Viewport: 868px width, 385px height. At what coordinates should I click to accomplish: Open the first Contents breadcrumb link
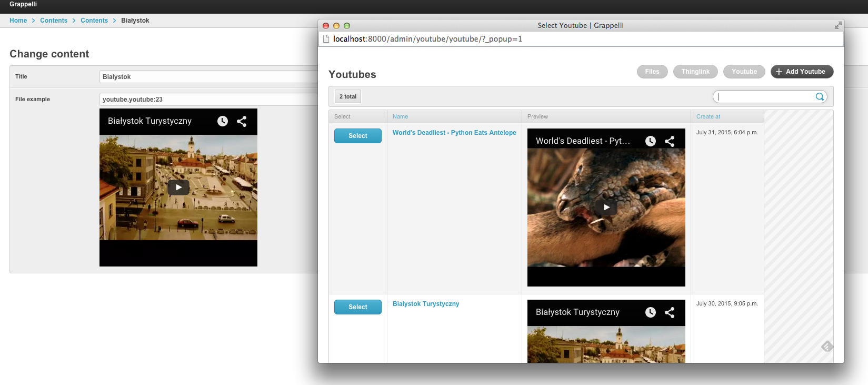coord(54,21)
